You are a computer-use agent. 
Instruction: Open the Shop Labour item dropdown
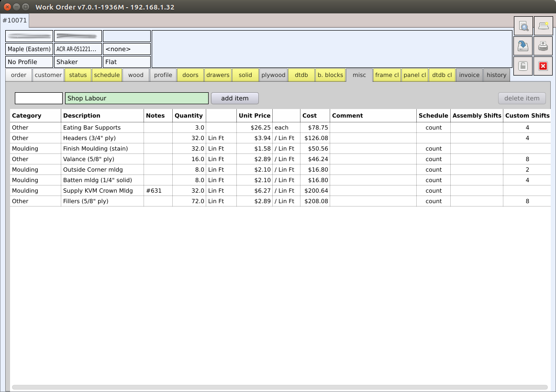137,98
